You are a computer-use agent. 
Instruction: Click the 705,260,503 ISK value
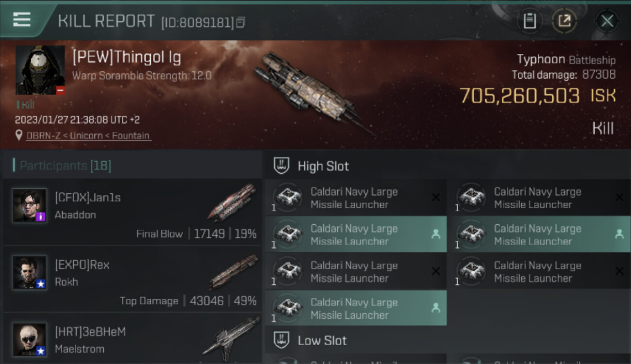pos(537,96)
